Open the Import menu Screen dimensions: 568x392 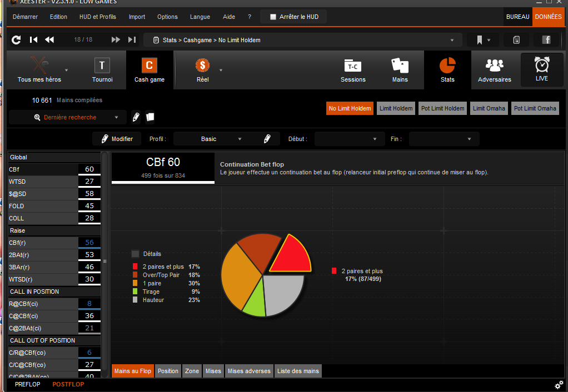137,17
